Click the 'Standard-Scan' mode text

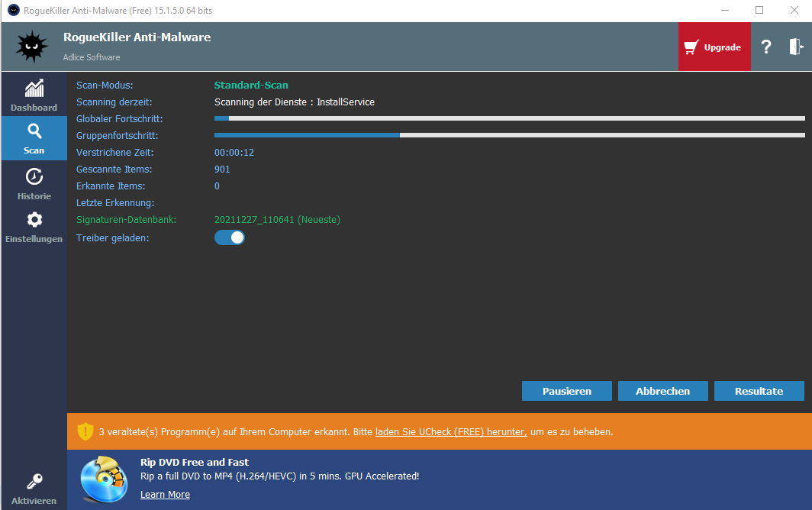click(x=251, y=85)
